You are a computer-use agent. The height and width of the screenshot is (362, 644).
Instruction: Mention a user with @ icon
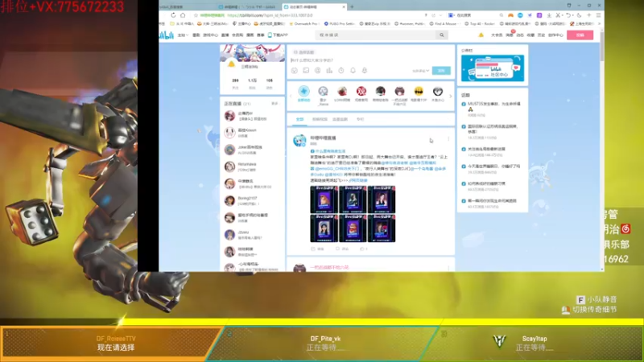[317, 71]
